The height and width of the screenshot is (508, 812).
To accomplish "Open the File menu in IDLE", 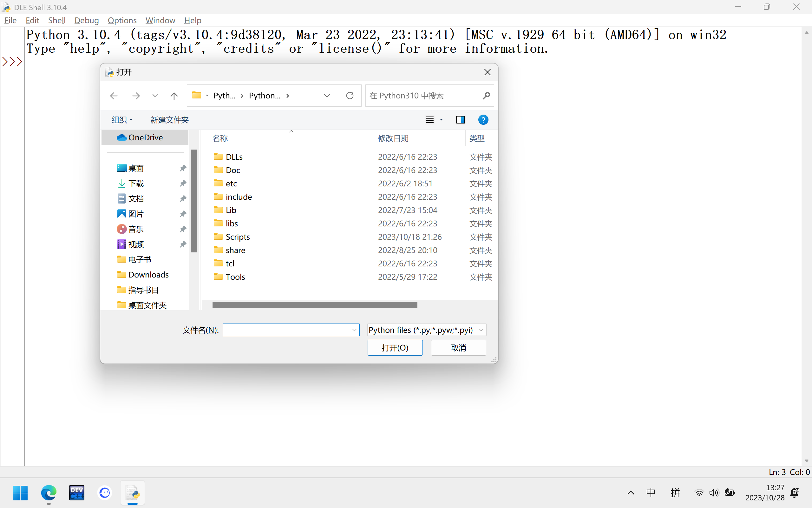I will pos(10,20).
